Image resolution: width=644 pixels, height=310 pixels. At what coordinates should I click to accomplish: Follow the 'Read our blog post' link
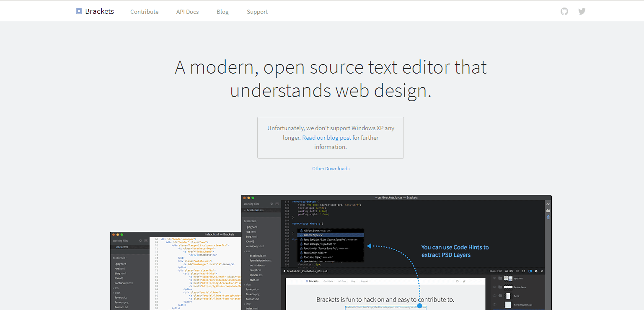[327, 138]
